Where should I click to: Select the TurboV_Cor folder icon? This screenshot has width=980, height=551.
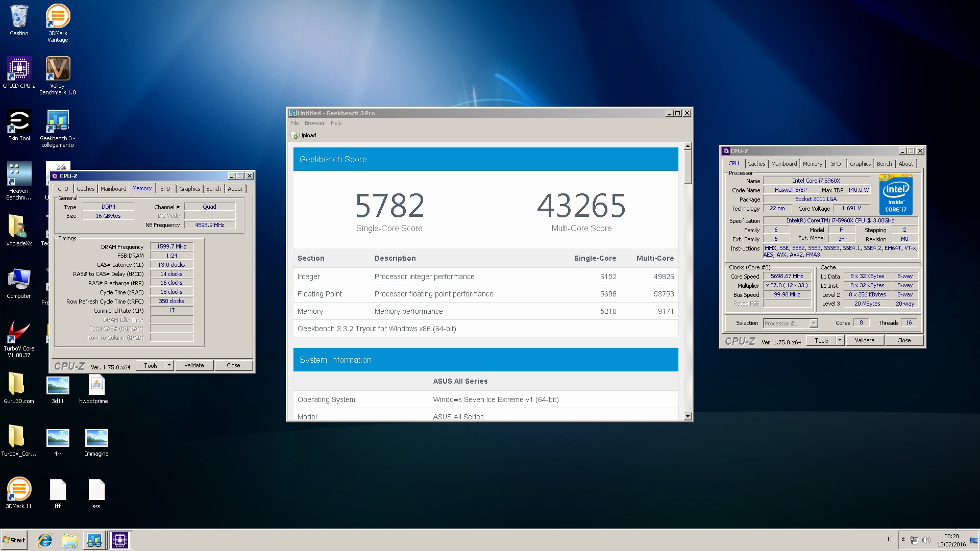pos(19,441)
